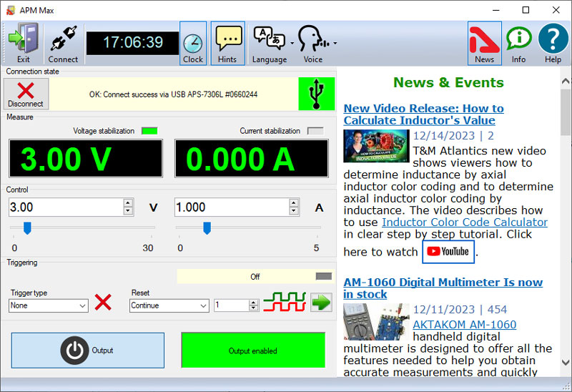This screenshot has width=572, height=392.
Task: Click the voltage setpoint input field
Action: 66,207
